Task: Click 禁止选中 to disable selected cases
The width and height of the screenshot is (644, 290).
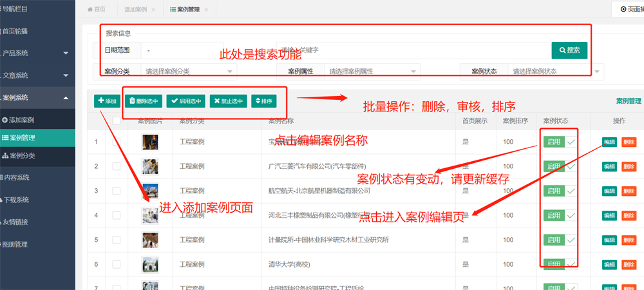Action: [229, 101]
